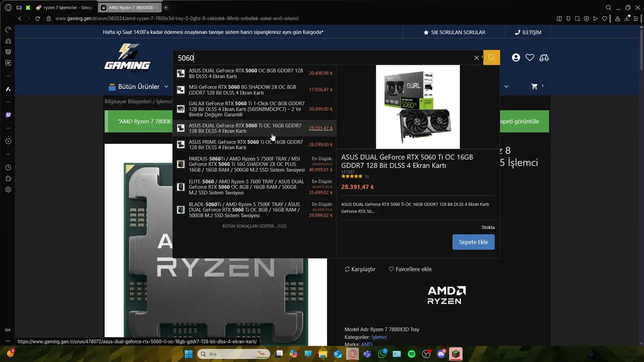The image size is (644, 362).
Task: Go back to previous page
Action: tap(20, 19)
